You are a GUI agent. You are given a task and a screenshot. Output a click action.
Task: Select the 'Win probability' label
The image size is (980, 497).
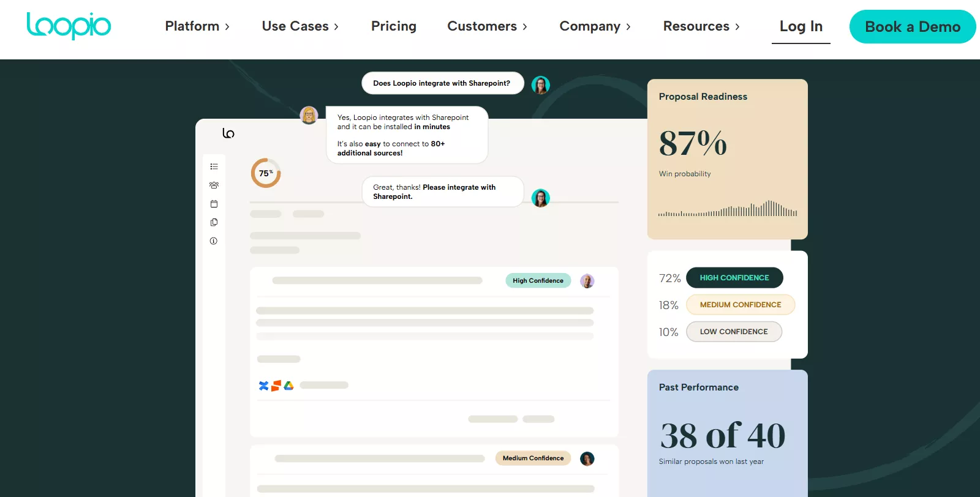685,174
